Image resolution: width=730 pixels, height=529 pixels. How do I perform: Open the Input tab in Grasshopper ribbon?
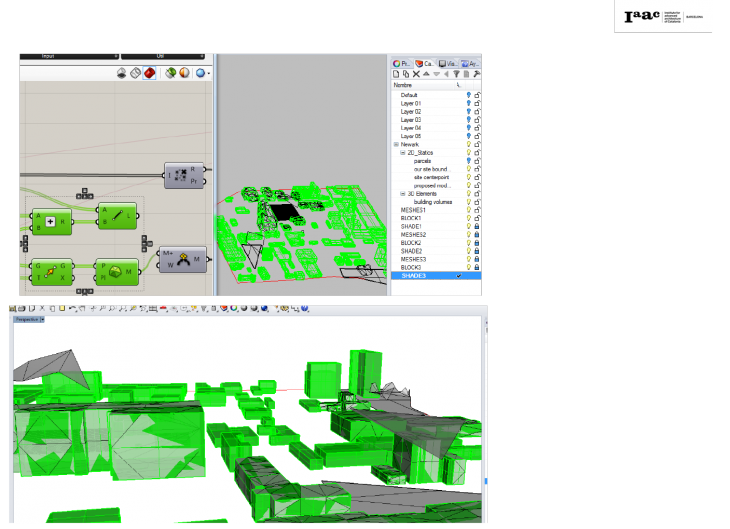pyautogui.click(x=48, y=56)
